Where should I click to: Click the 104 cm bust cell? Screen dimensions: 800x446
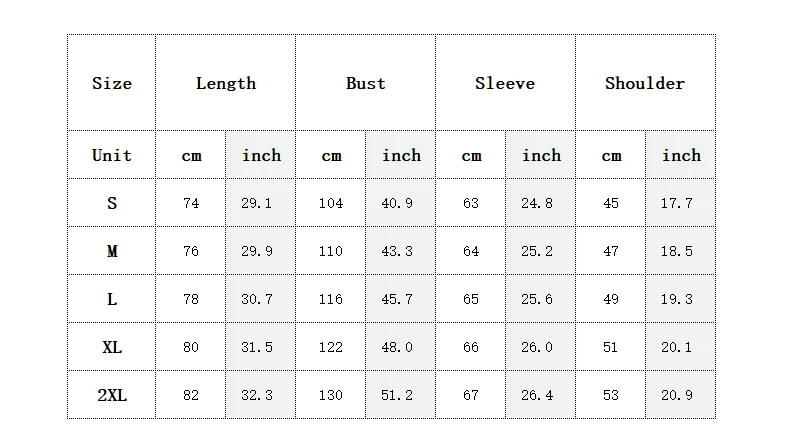[331, 203]
